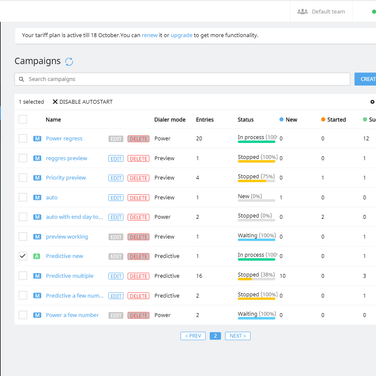Screen dimensions: 376x376
Task: Click the M badge for Predictive a few num
Action: pyautogui.click(x=37, y=295)
